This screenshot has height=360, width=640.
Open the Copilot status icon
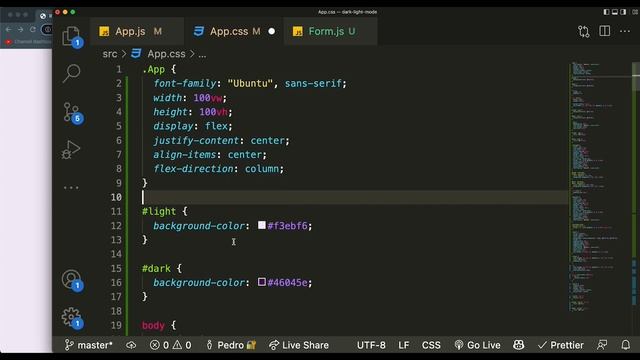pyautogui.click(x=518, y=345)
